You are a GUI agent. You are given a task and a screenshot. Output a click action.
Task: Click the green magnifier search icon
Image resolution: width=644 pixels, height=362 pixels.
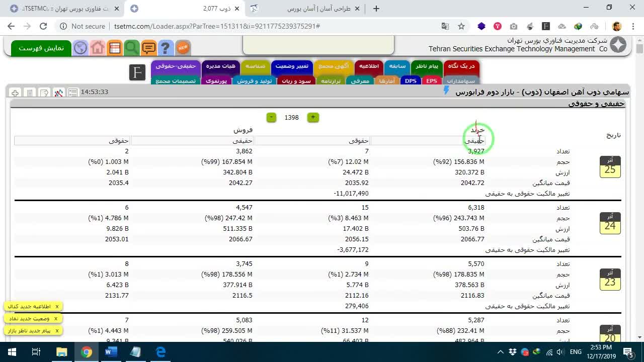[132, 48]
